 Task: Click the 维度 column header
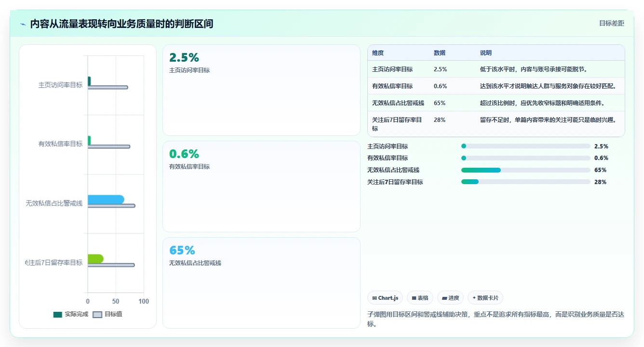(x=378, y=53)
